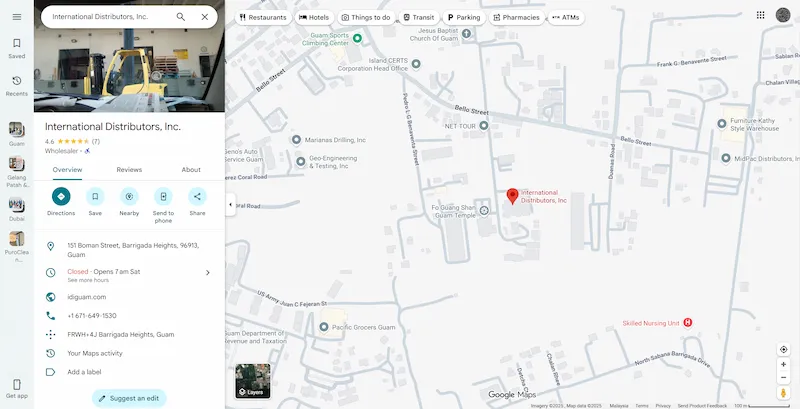Image resolution: width=800 pixels, height=409 pixels.
Task: Click the Share button
Action: pos(197,196)
